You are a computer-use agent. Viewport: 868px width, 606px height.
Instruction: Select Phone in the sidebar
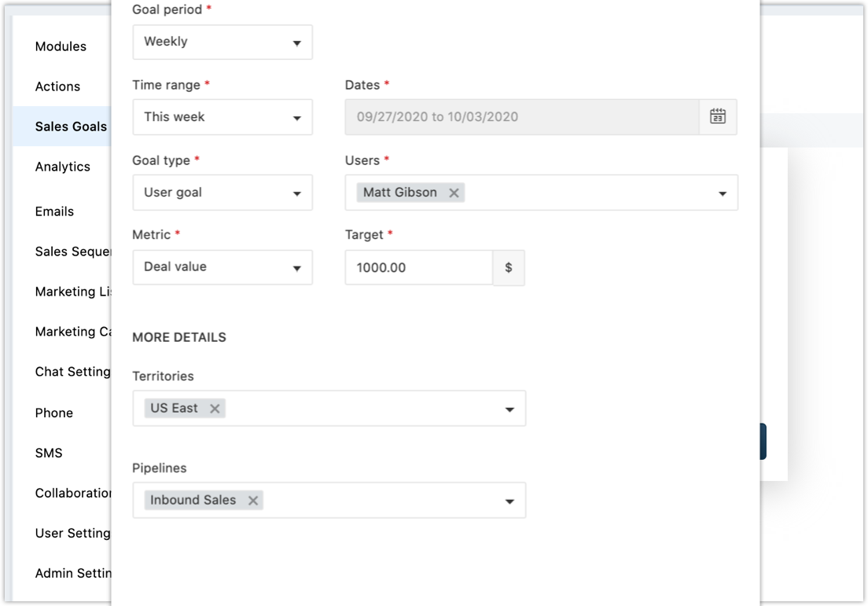pyautogui.click(x=53, y=413)
